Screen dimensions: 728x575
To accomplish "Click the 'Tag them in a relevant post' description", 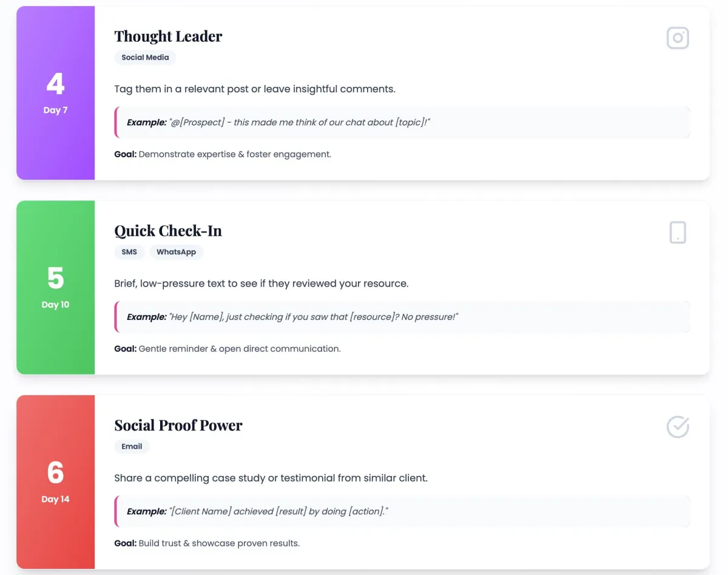I will point(254,89).
